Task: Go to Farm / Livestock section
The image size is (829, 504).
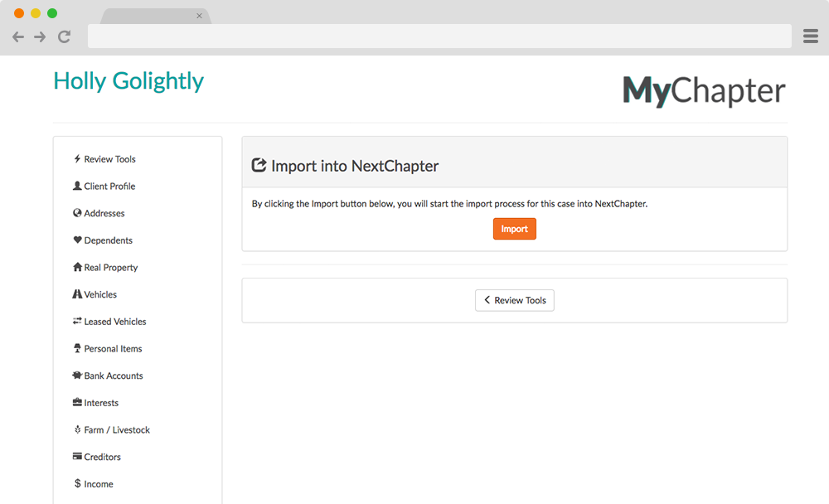Action: pos(116,430)
